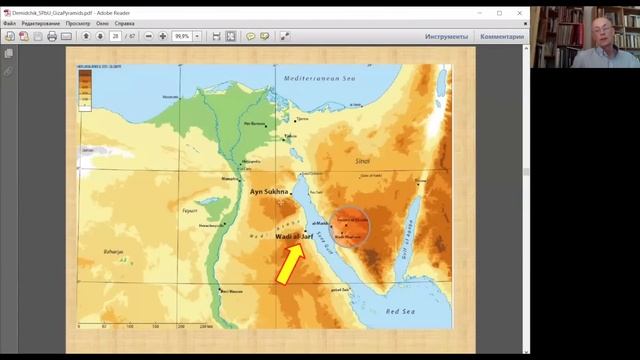
Task: Open the Инструменты panel
Action: [447, 36]
